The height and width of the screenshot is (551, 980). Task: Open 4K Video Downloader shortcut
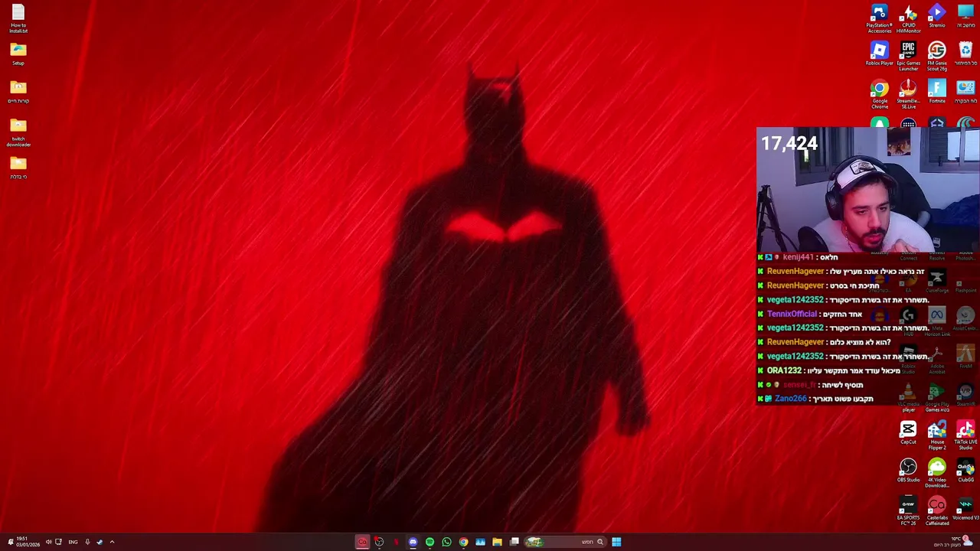pyautogui.click(x=937, y=473)
